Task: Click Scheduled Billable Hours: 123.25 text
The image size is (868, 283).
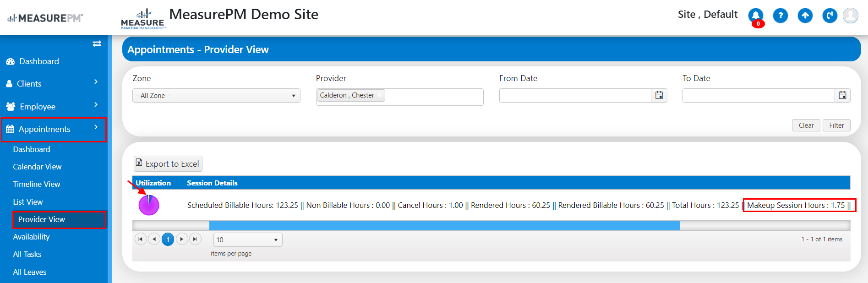Action: [x=243, y=205]
